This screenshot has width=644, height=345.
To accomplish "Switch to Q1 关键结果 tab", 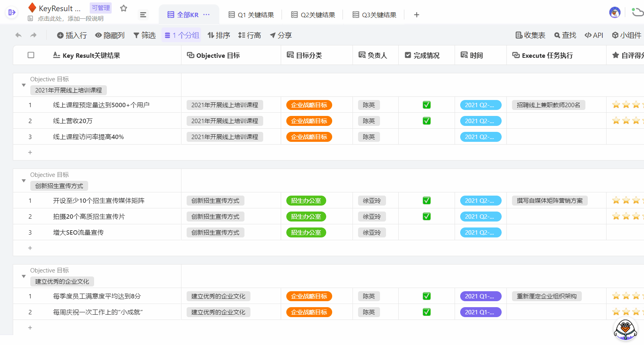I will [x=251, y=15].
